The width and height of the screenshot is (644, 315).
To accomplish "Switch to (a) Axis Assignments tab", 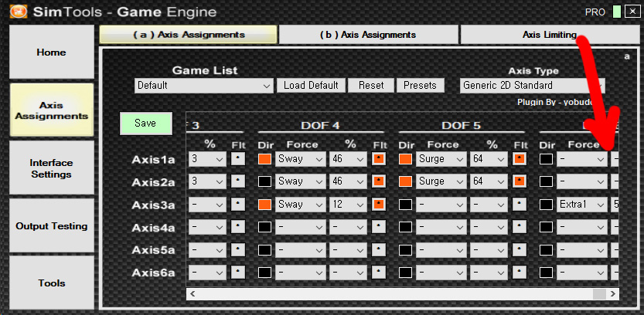I will 188,35.
